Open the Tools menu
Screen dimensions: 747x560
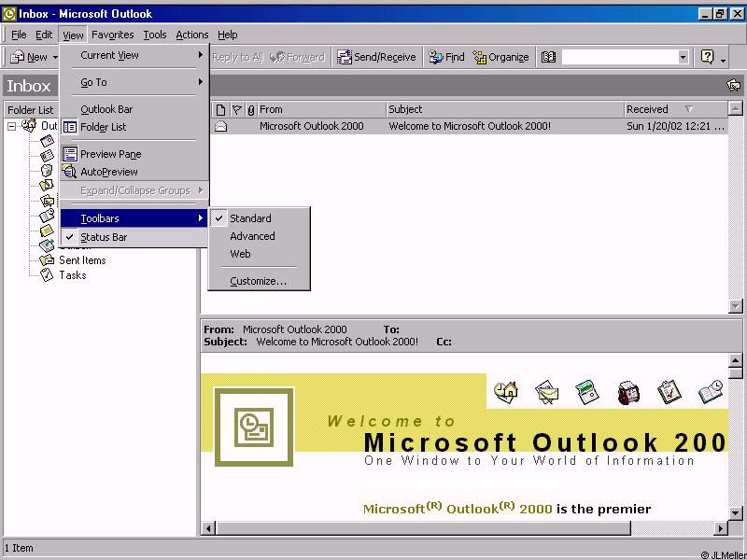[x=155, y=35]
